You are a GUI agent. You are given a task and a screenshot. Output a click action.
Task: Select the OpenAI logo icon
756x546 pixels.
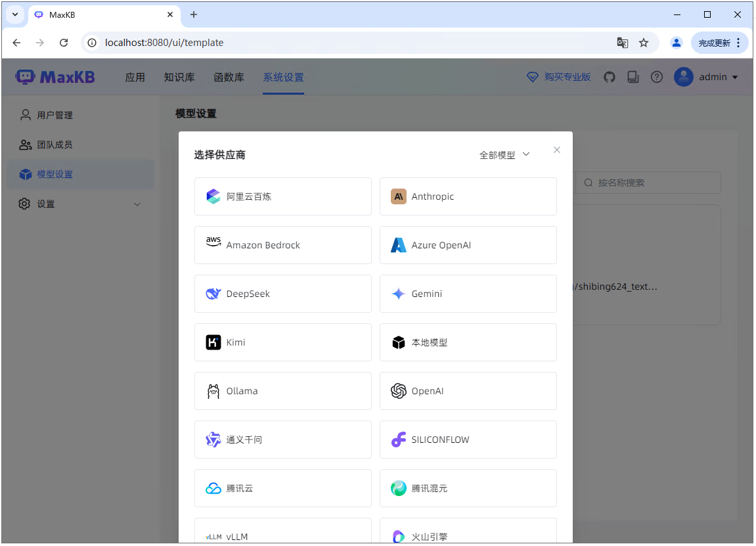(x=398, y=391)
